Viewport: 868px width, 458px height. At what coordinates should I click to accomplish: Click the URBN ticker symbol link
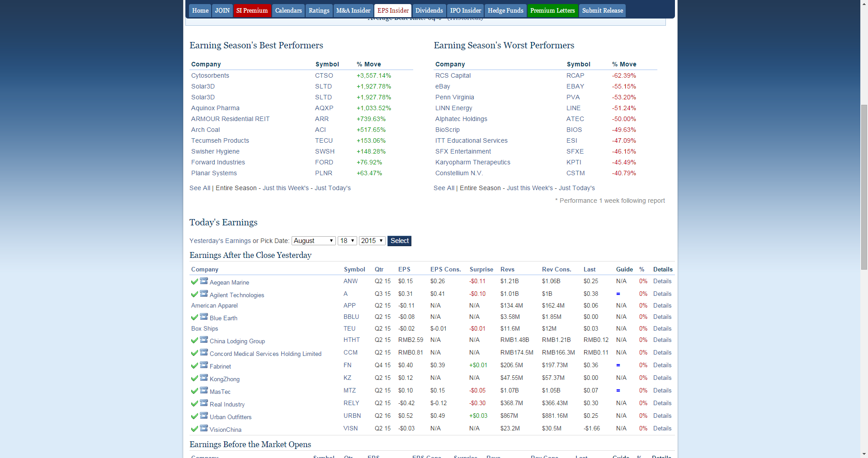pyautogui.click(x=352, y=416)
